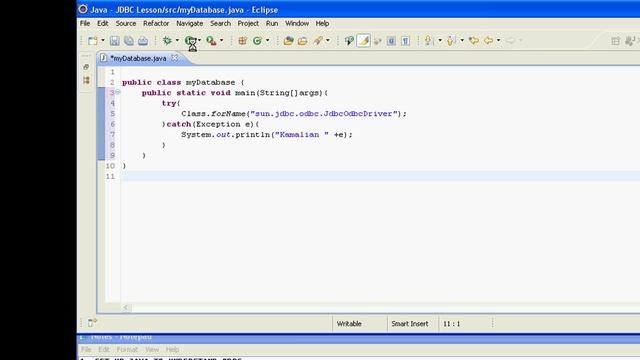The image size is (640, 360).
Task: Click the hierarchy fast view icon in sidebar
Action: pyautogui.click(x=86, y=80)
